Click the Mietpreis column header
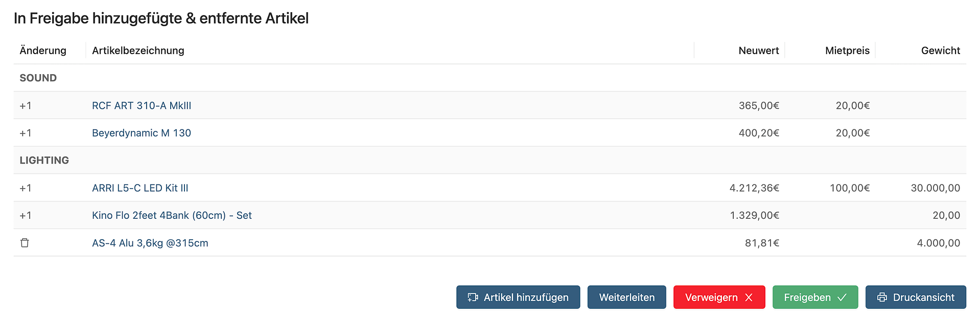The image size is (980, 321). [847, 51]
